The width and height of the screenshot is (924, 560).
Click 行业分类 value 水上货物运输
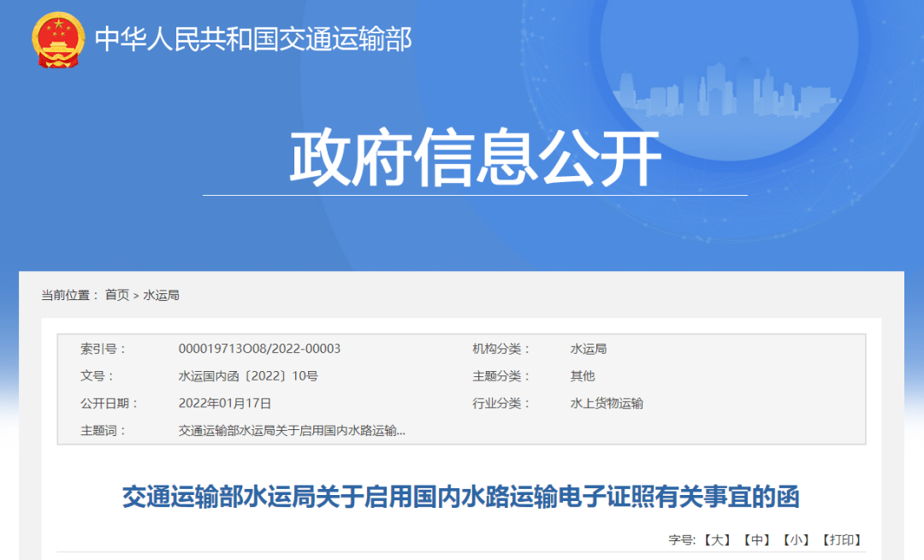coord(607,404)
